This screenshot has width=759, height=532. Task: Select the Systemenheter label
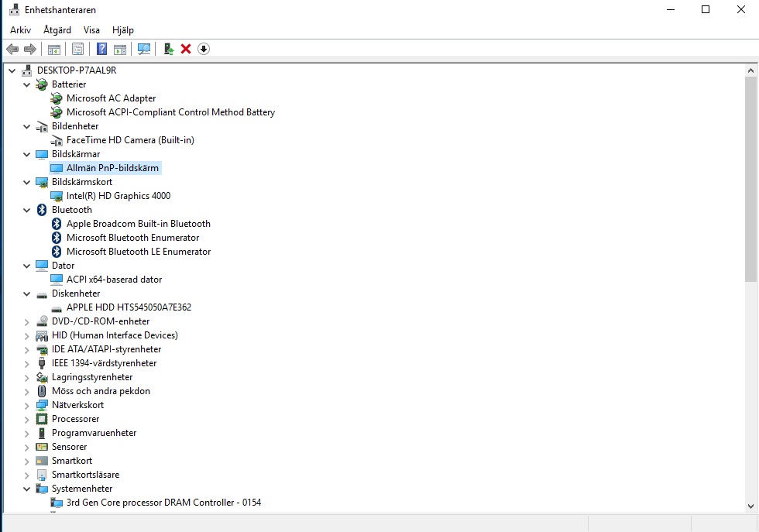(82, 489)
